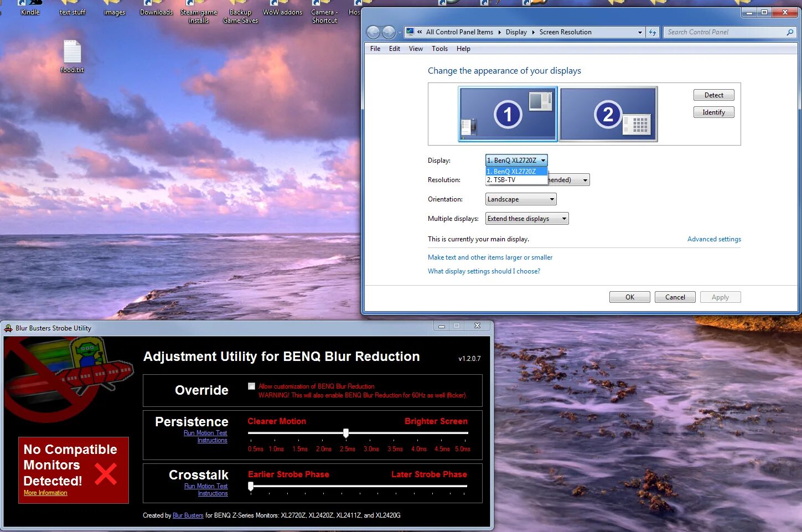Open the Kindle desktop shortcut
Screen dimensions: 802x532
coord(30,8)
